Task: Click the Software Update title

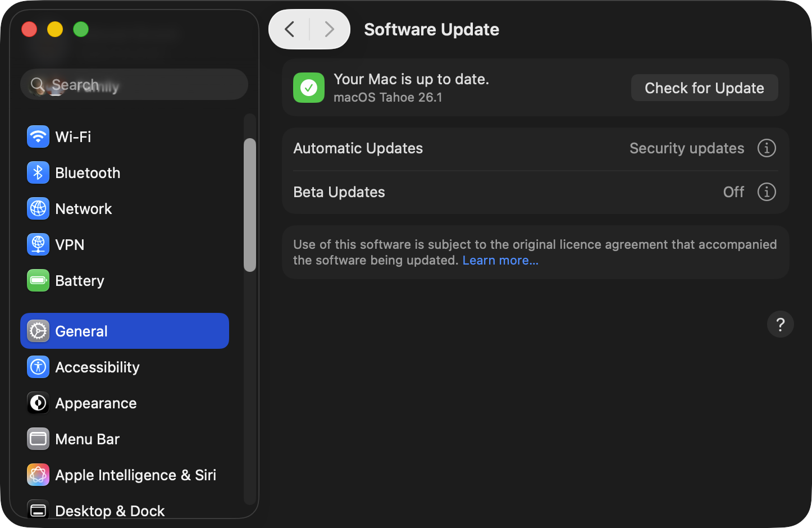Action: pos(432,29)
